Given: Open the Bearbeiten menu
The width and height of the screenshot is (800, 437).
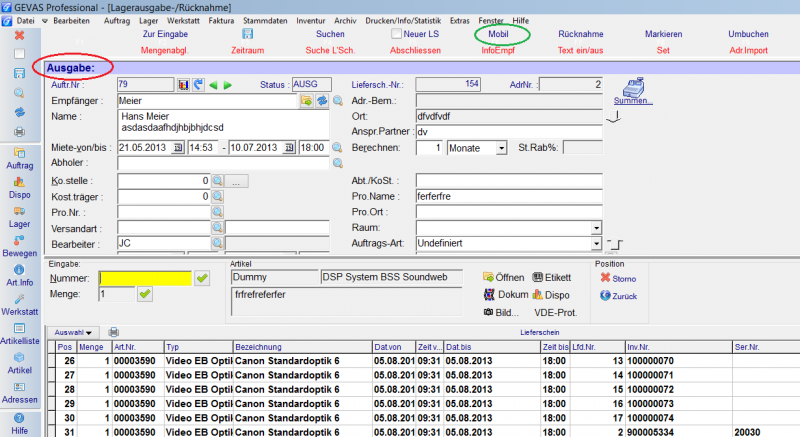Looking at the screenshot, I should point(71,21).
